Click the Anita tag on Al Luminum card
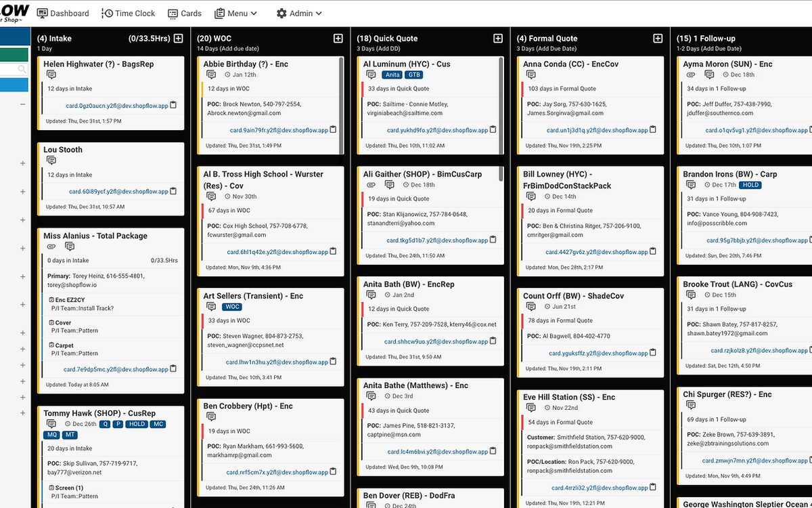Image resolution: width=812 pixels, height=508 pixels. tap(392, 75)
